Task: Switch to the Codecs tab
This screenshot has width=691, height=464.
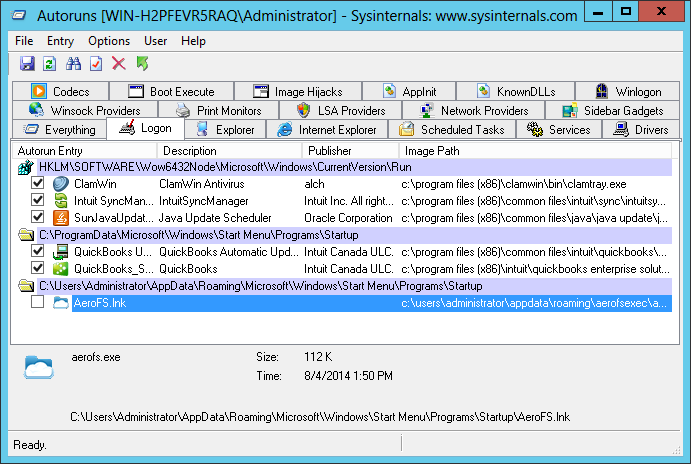Action: coord(60,92)
